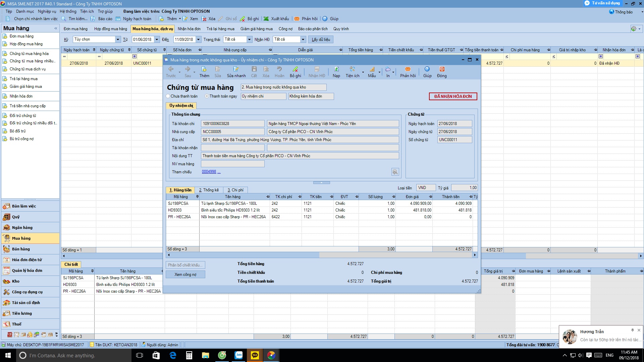The image size is (644, 362).
Task: Click the In print icon
Action: point(388,69)
